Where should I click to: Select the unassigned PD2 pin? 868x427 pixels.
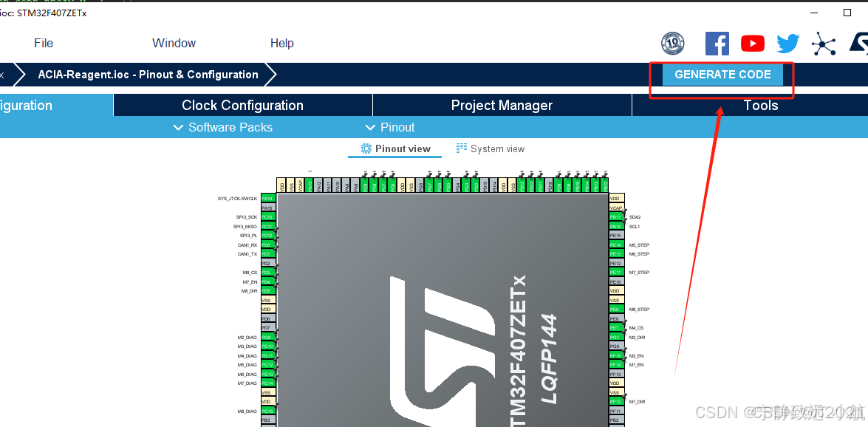pyautogui.click(x=268, y=263)
